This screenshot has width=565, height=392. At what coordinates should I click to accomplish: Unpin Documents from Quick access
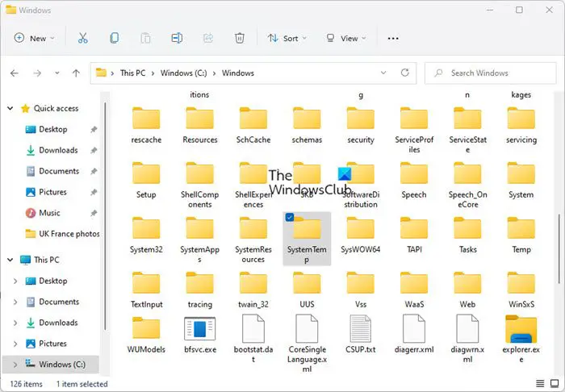[x=94, y=171]
